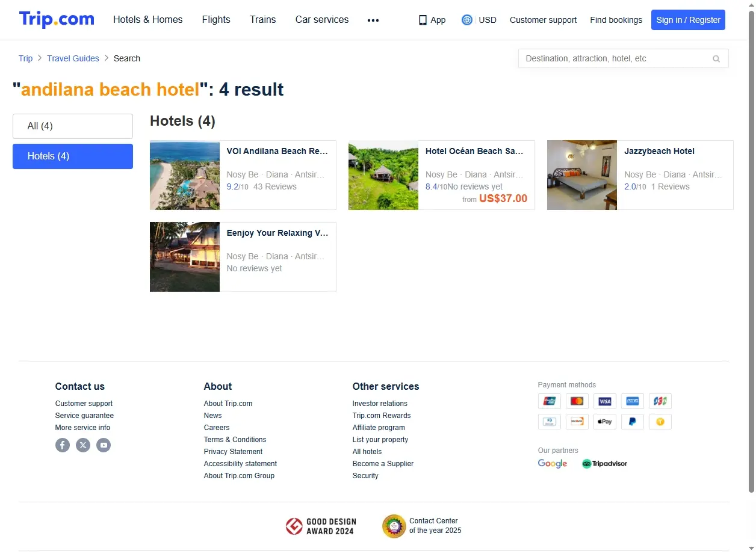Open Trip.com Facebook page icon
The height and width of the screenshot is (554, 756).
(63, 445)
